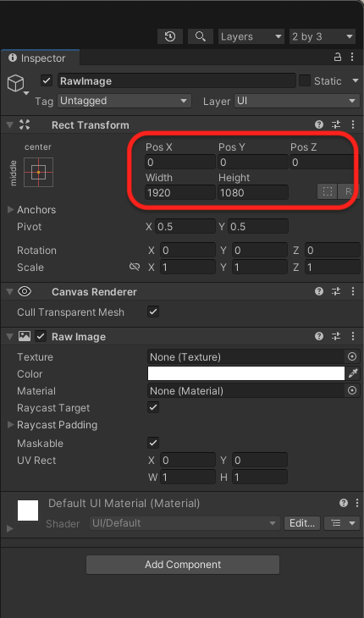Open the anchor presets box
This screenshot has width=364, height=618.
tap(38, 172)
